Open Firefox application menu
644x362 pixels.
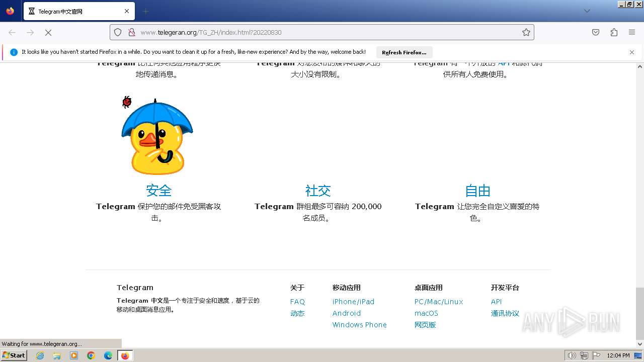632,32
